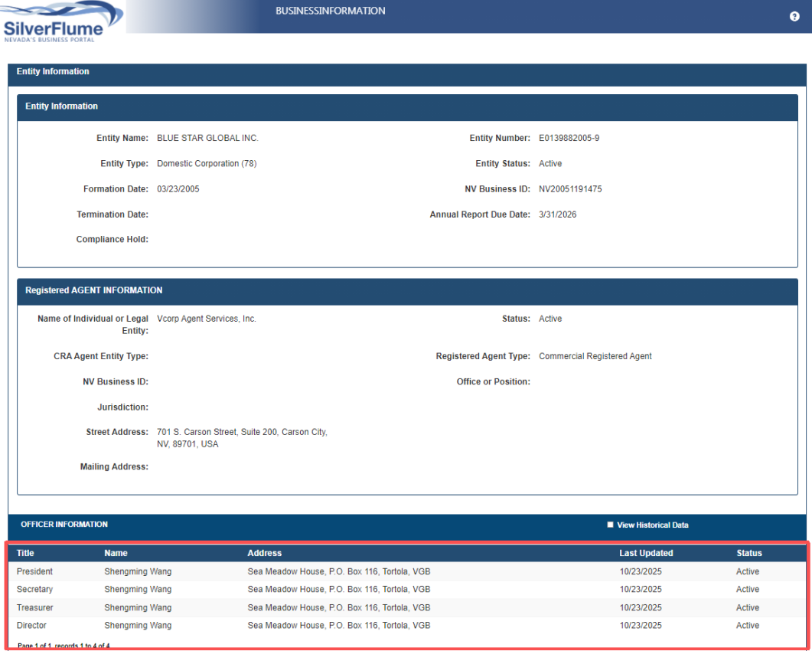Collapse the outermost Entity Information section header
The height and width of the screenshot is (651, 812).
click(53, 72)
